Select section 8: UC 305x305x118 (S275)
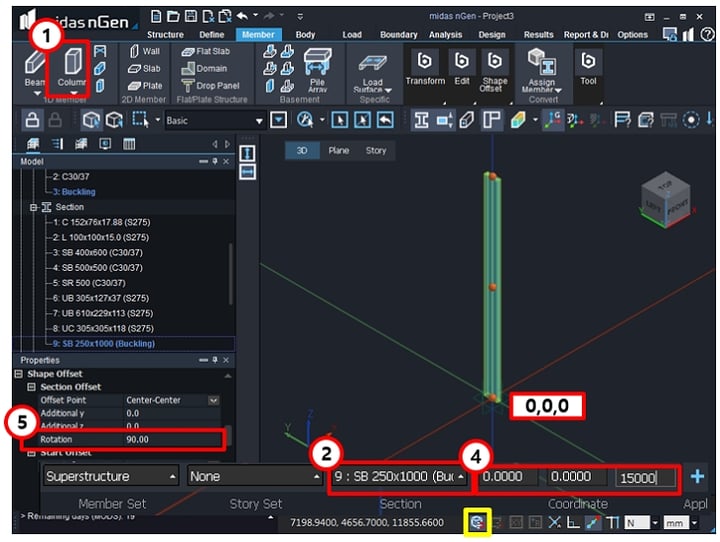 [x=103, y=328]
